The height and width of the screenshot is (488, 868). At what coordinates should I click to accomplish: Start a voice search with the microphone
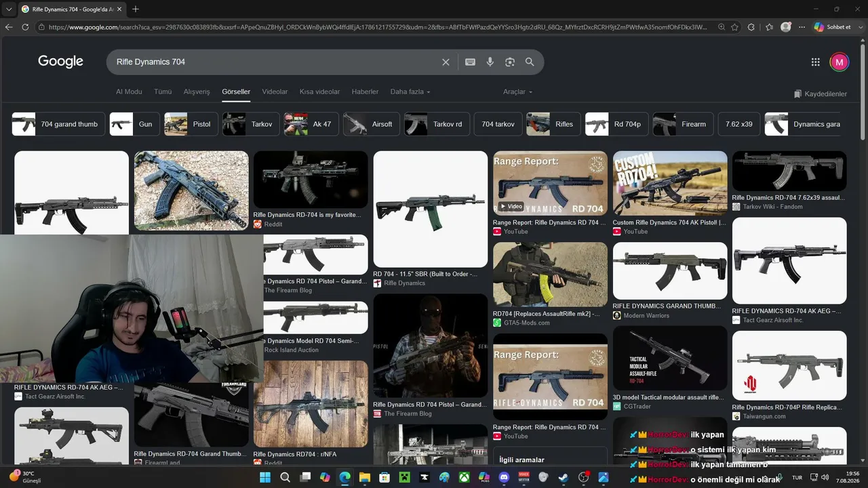coord(490,62)
